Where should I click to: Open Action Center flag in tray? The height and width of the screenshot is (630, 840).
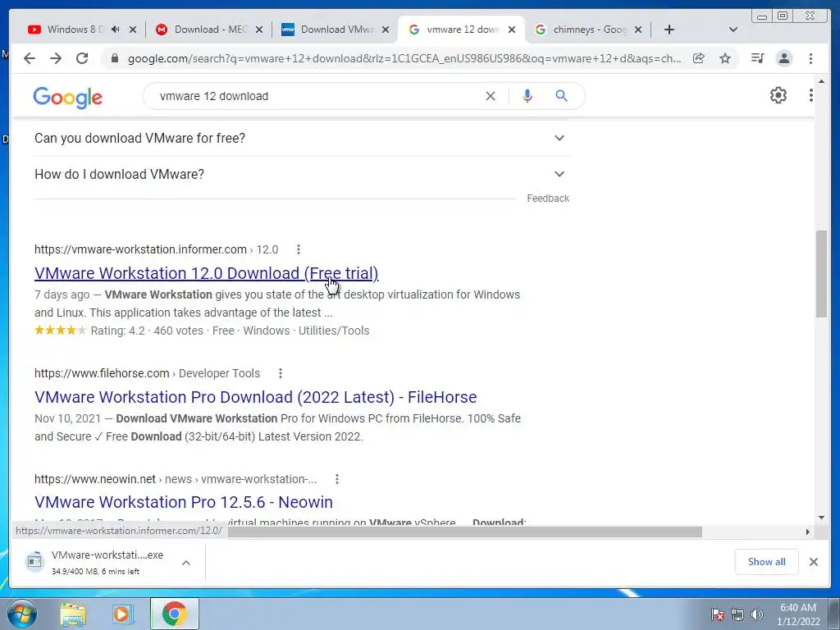pyautogui.click(x=718, y=614)
